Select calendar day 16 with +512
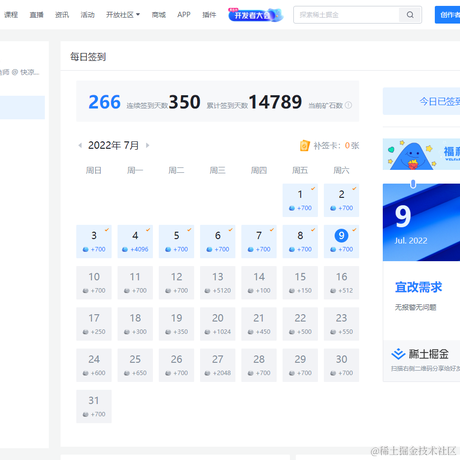 (341, 283)
